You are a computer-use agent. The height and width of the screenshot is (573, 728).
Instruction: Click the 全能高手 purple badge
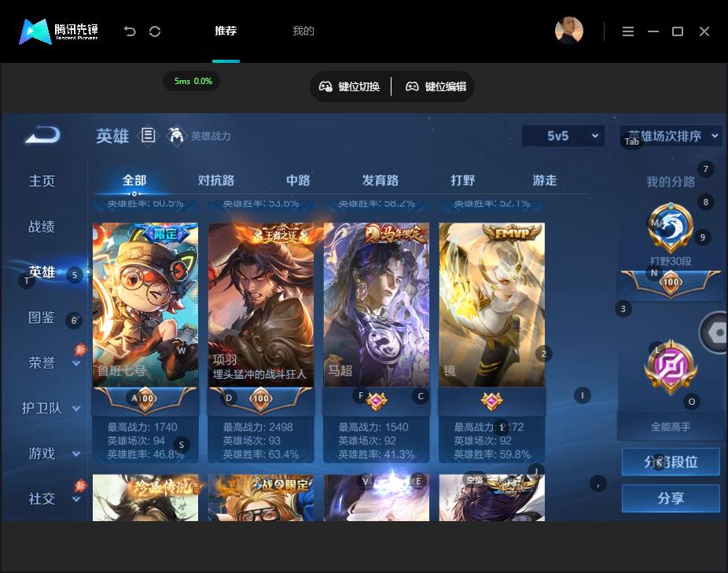[x=671, y=367]
